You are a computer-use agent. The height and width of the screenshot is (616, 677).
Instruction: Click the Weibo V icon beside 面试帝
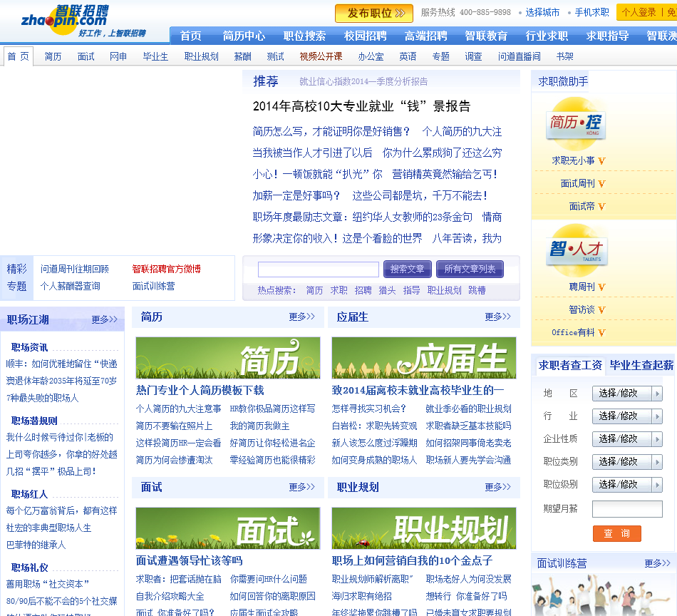point(601,207)
